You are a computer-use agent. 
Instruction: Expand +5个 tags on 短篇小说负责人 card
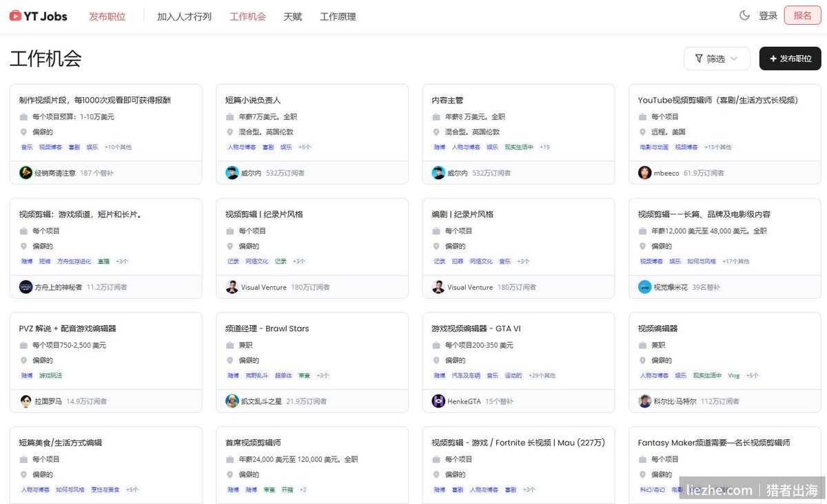pyautogui.click(x=305, y=147)
